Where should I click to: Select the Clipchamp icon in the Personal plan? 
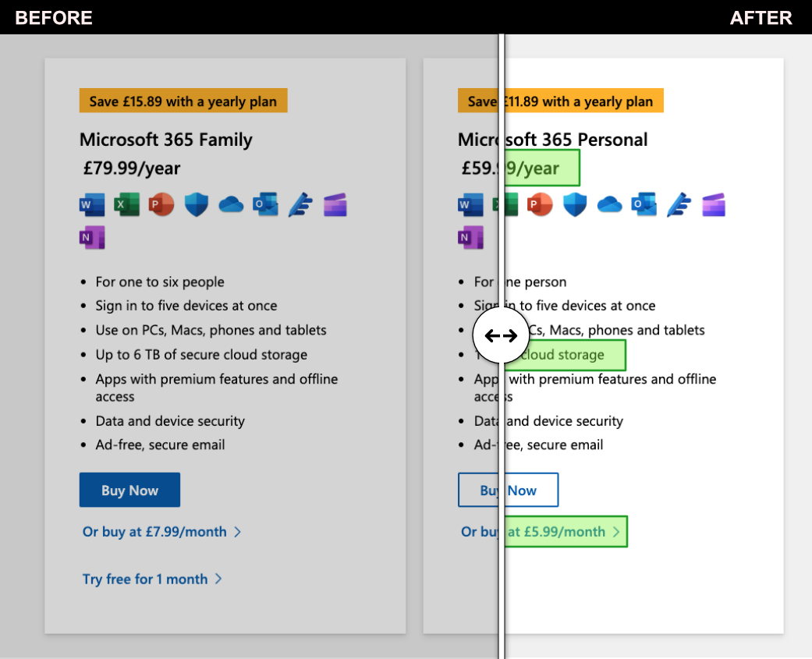(713, 205)
